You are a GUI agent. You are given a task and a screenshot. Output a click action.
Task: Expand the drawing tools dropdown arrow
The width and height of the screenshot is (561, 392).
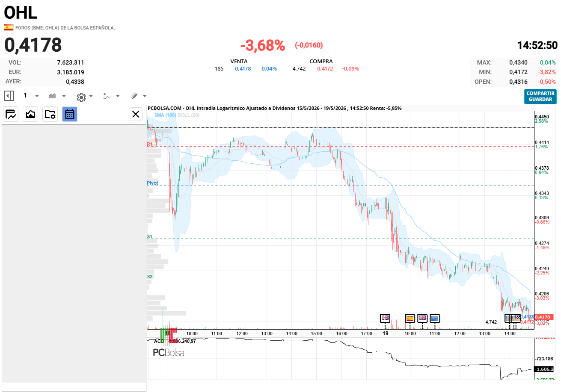145,96
